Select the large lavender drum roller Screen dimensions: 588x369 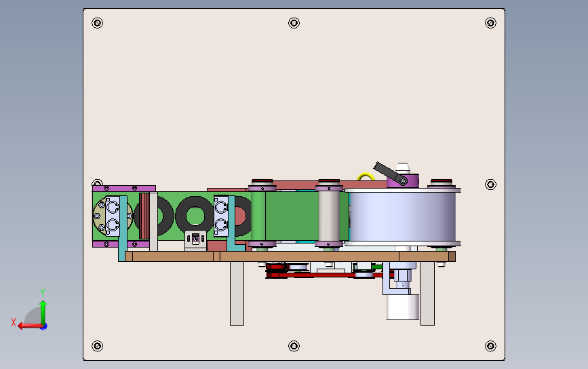click(402, 217)
